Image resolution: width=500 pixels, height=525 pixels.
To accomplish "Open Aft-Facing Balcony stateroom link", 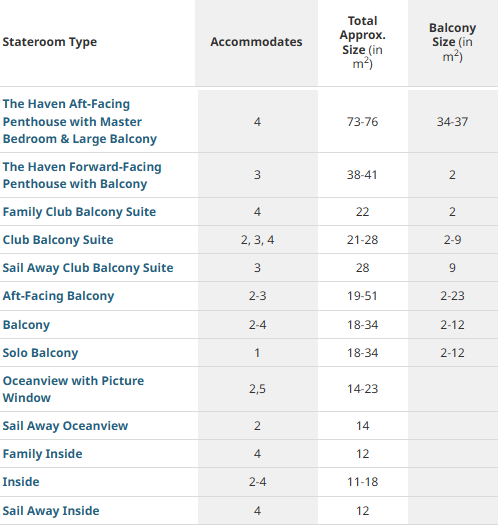I will (58, 296).
